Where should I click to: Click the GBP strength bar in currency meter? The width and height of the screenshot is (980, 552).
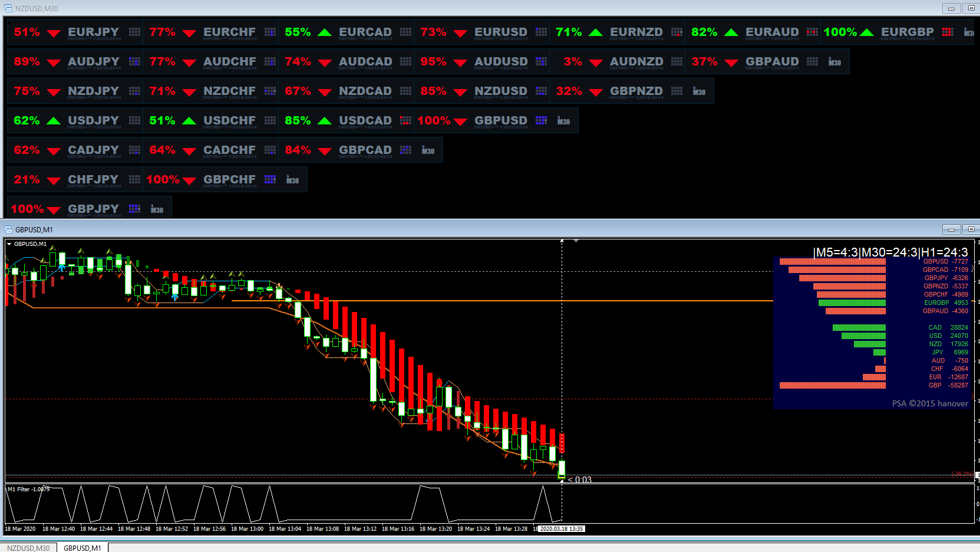(832, 385)
